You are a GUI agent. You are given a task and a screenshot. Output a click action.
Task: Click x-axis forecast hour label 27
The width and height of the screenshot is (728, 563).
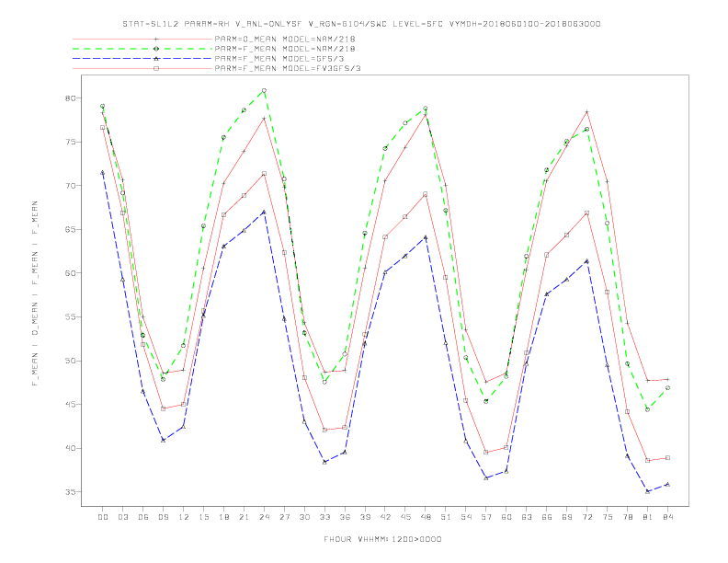tap(284, 517)
